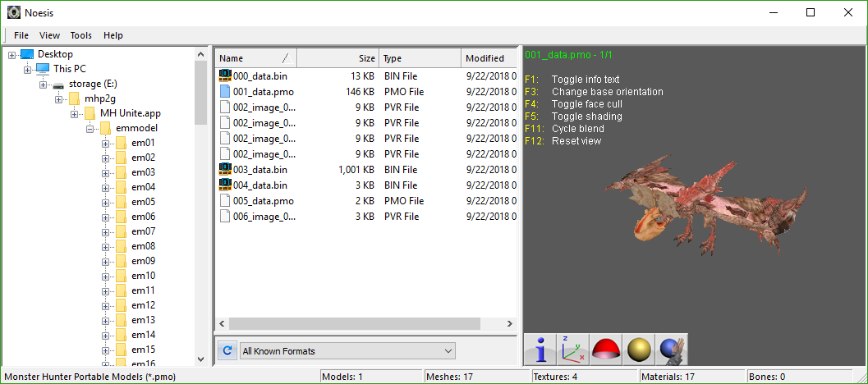The width and height of the screenshot is (868, 384).
Task: Select the emmodel folder icon
Action: click(x=106, y=128)
